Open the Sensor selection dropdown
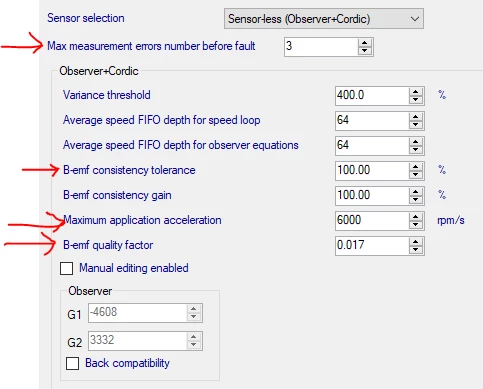483x389 pixels. coord(324,19)
